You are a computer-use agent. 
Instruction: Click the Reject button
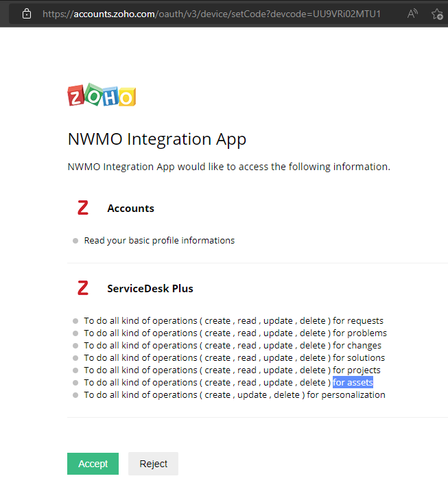tap(153, 463)
